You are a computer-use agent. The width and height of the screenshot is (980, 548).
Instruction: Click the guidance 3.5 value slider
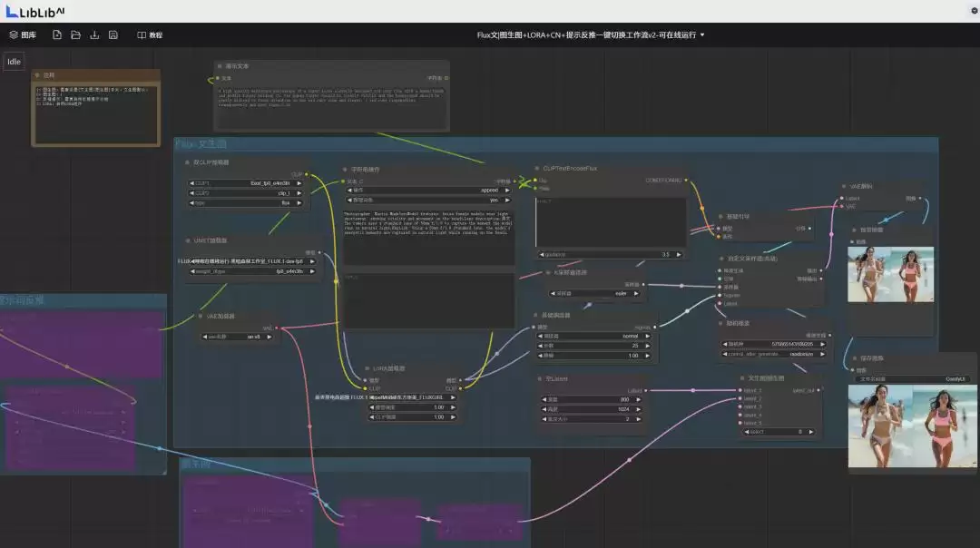coord(610,254)
